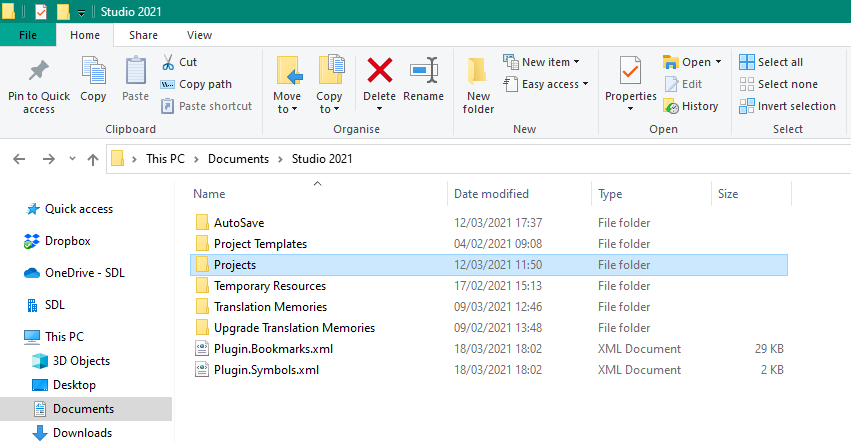Click Select all in ribbon
This screenshot has width=851, height=443.
[x=771, y=62]
